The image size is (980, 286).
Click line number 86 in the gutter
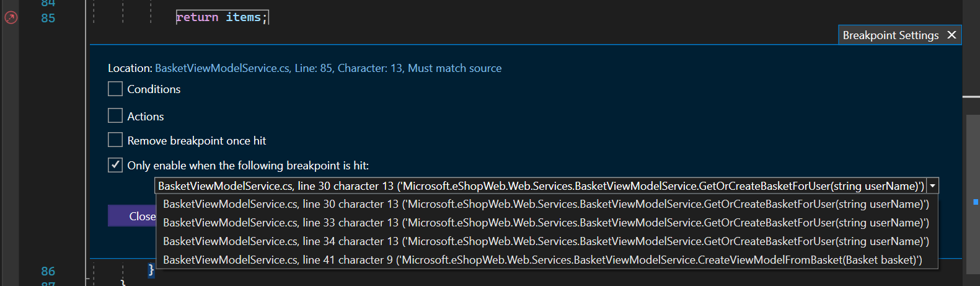(x=48, y=271)
